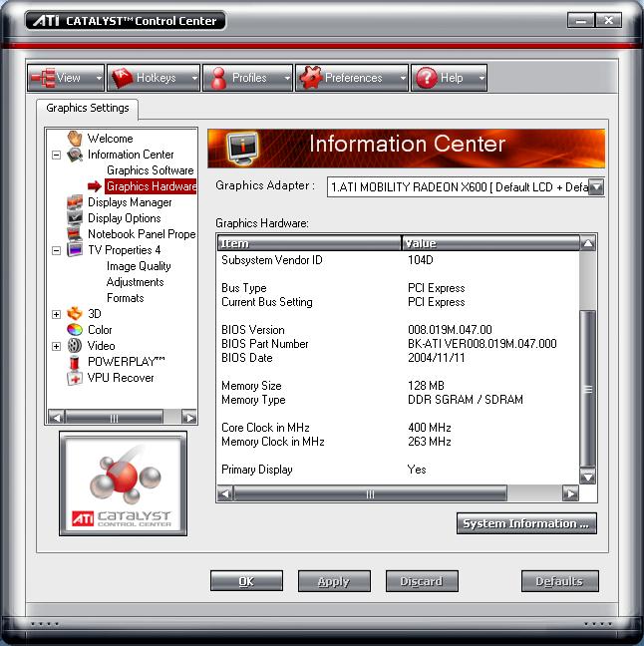
Task: Select Graphics Software in the tree
Action: tap(150, 170)
